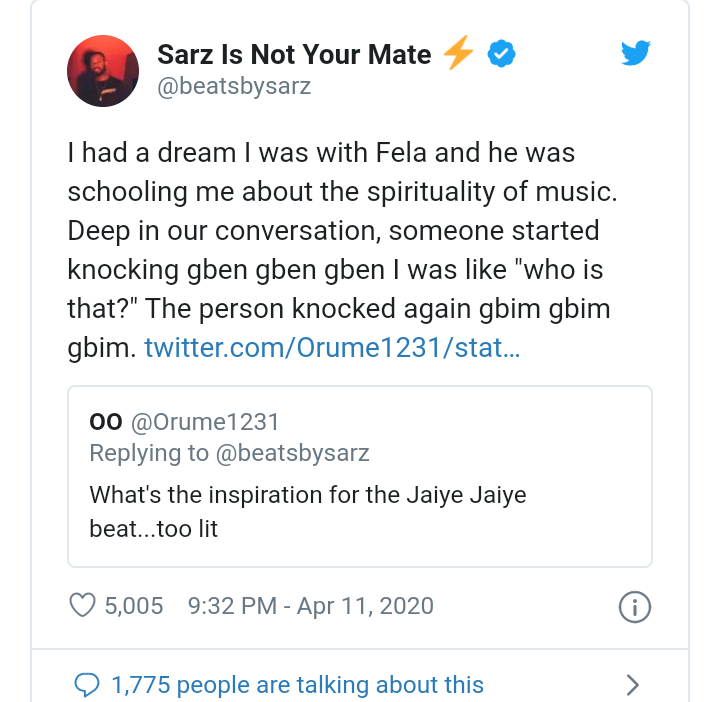
Task: Like the tweet with the heart icon
Action: [84, 605]
